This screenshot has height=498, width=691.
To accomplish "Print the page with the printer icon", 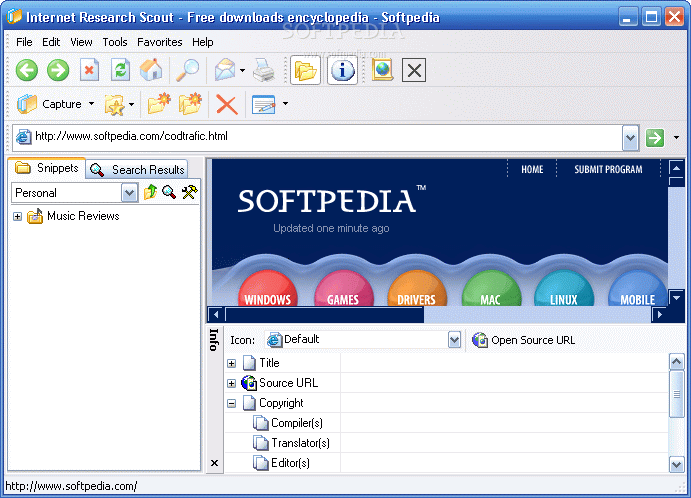I will (x=264, y=70).
